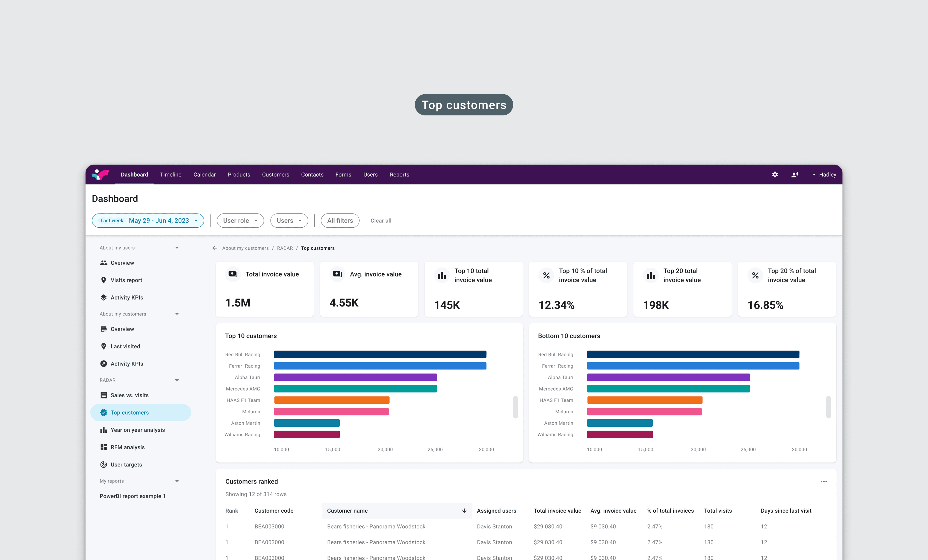Open the Timeline tab
Image resolution: width=928 pixels, height=560 pixels.
[x=171, y=175]
